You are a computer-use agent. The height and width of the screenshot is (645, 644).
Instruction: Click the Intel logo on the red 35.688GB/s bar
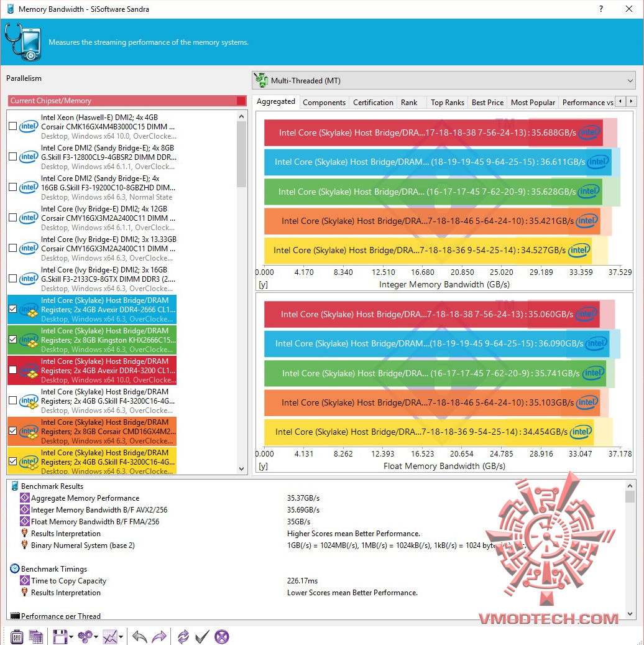click(589, 132)
